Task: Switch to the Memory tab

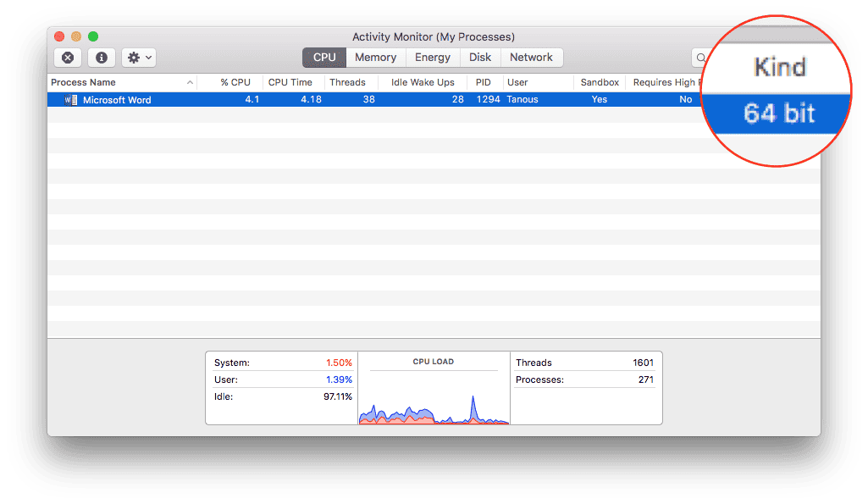Action: coord(376,58)
